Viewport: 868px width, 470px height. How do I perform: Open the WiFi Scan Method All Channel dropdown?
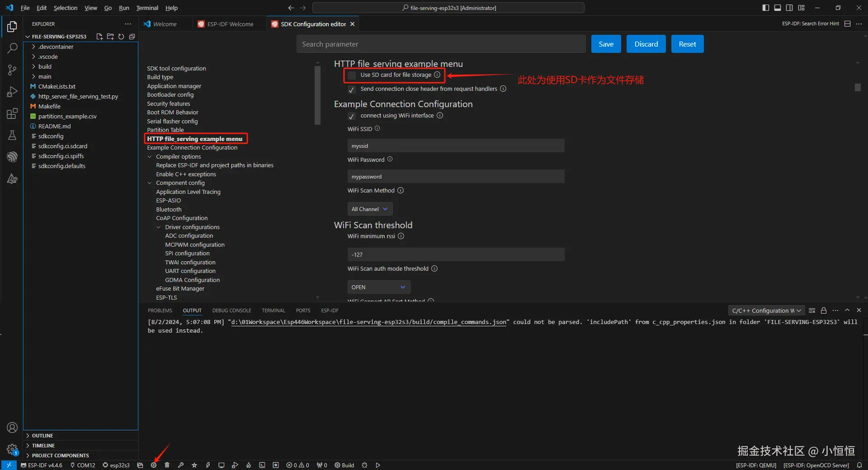pyautogui.click(x=370, y=209)
